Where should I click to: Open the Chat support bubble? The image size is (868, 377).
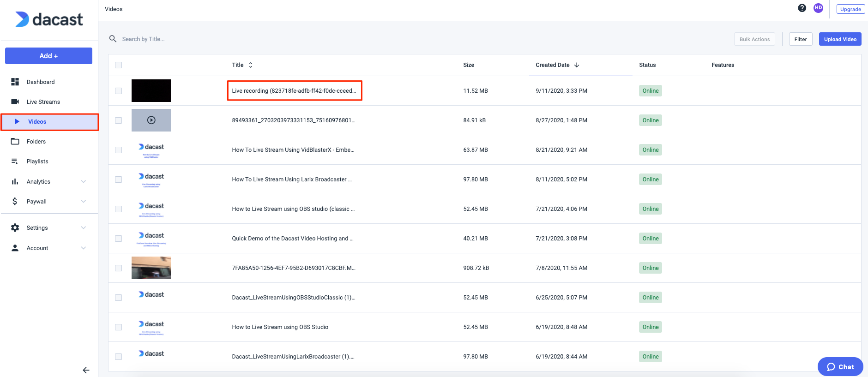tap(840, 367)
